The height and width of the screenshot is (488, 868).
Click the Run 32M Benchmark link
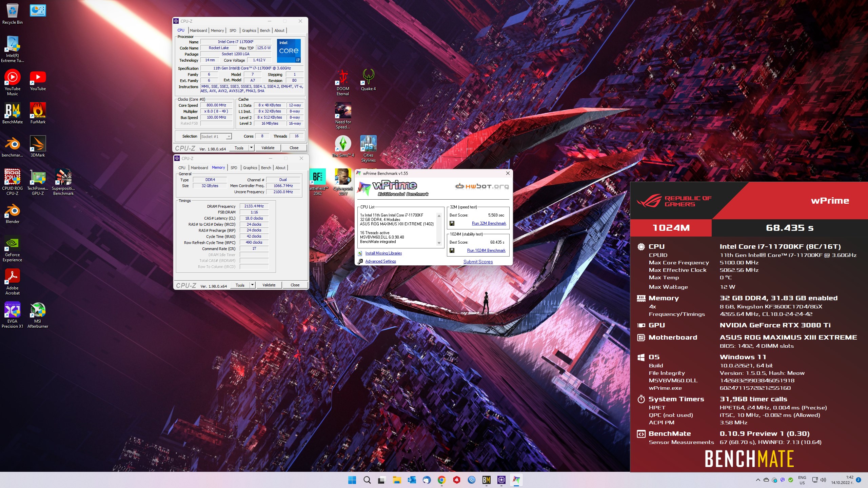[x=489, y=223]
